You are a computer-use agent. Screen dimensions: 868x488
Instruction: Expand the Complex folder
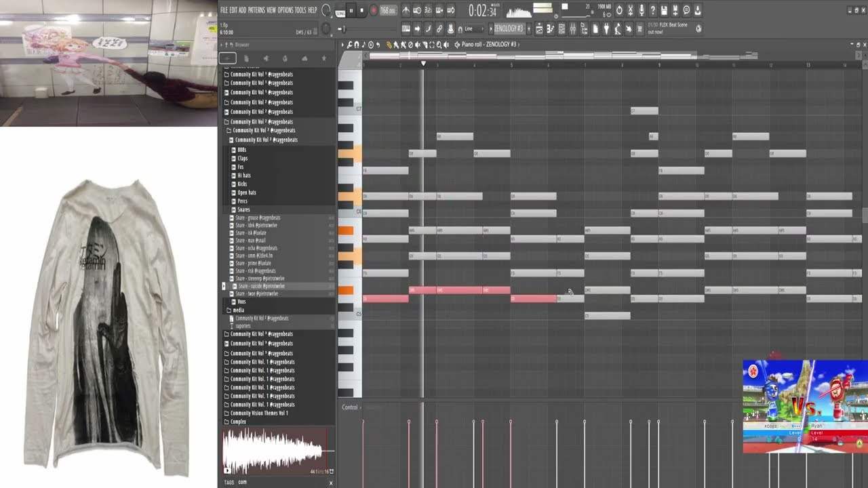coord(238,422)
